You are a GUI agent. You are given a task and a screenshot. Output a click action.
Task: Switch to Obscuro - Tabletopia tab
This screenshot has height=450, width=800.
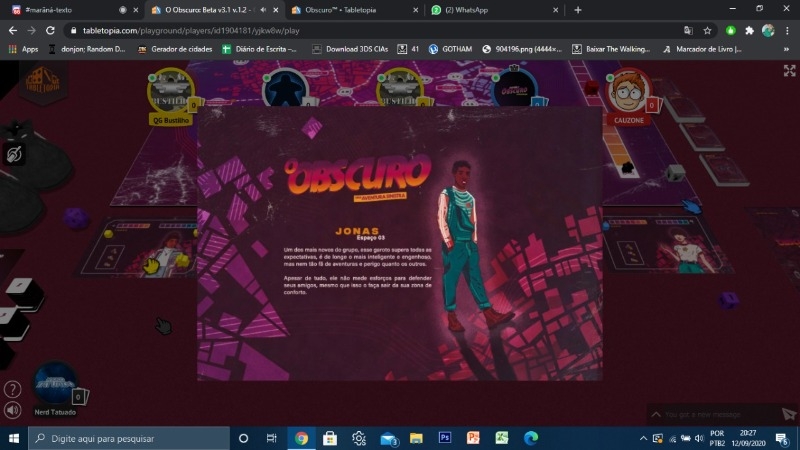[355, 10]
